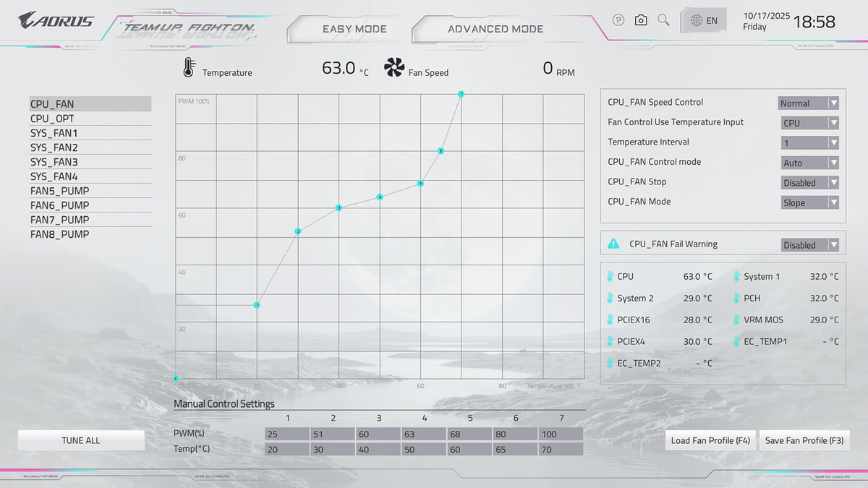Select fan curve point 7 on graph

461,94
